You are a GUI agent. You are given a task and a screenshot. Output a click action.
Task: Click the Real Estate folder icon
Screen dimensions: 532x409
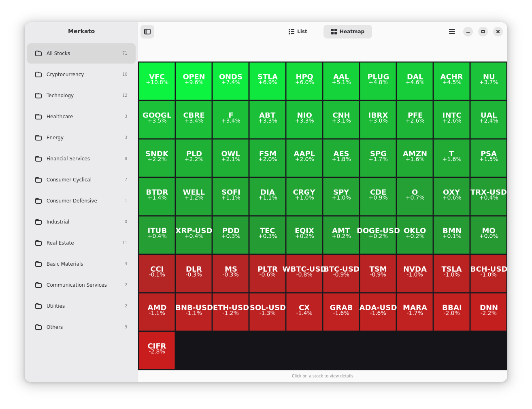38,243
